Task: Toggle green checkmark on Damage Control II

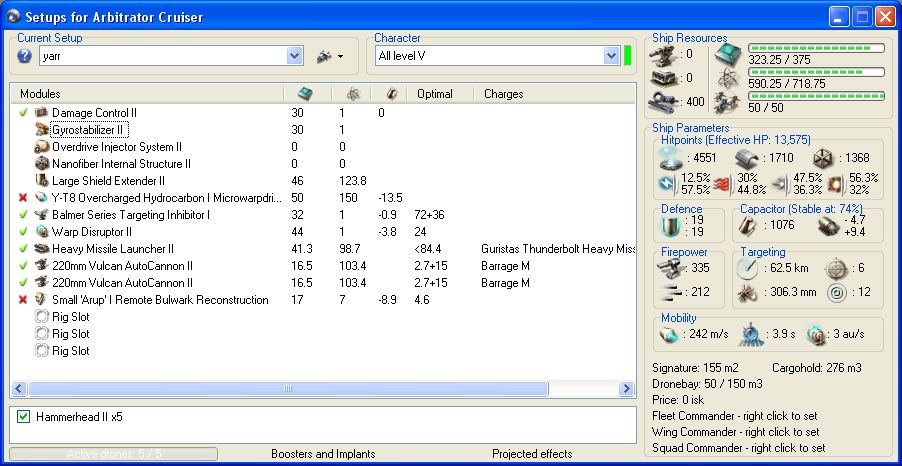Action: pos(23,113)
